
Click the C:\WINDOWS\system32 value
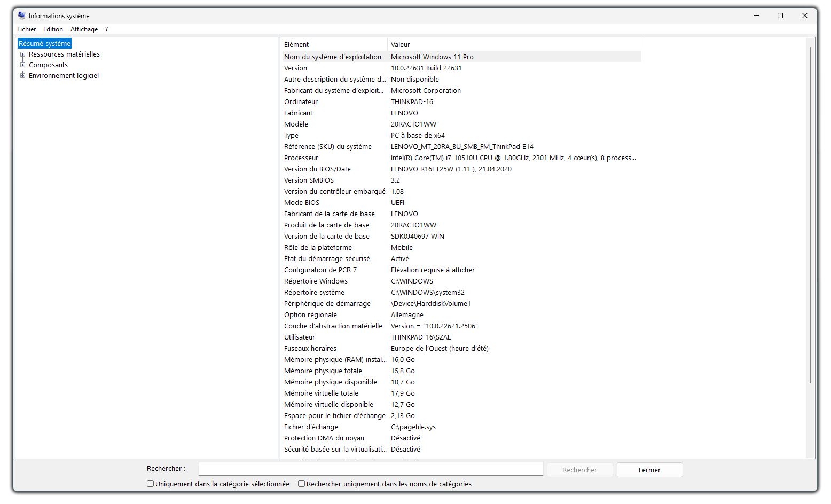428,293
